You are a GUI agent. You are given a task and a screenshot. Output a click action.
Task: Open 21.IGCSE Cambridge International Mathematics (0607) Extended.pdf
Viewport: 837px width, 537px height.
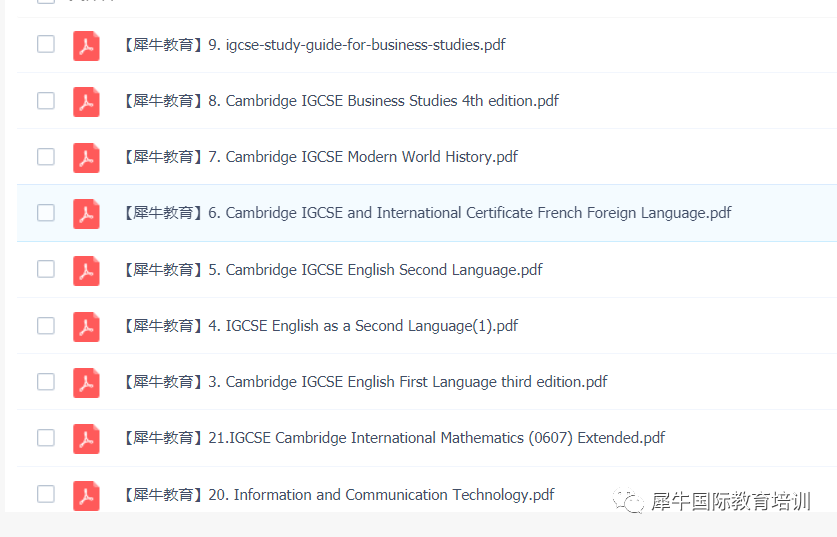click(394, 438)
